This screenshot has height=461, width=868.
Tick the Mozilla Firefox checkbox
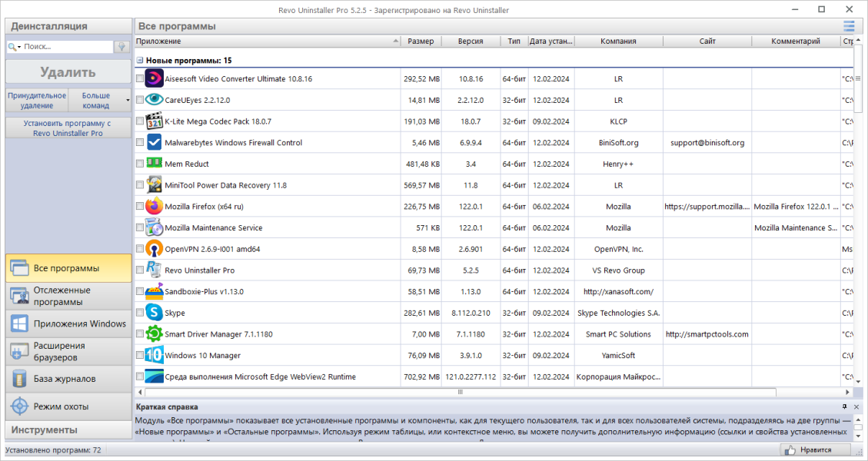coord(140,206)
